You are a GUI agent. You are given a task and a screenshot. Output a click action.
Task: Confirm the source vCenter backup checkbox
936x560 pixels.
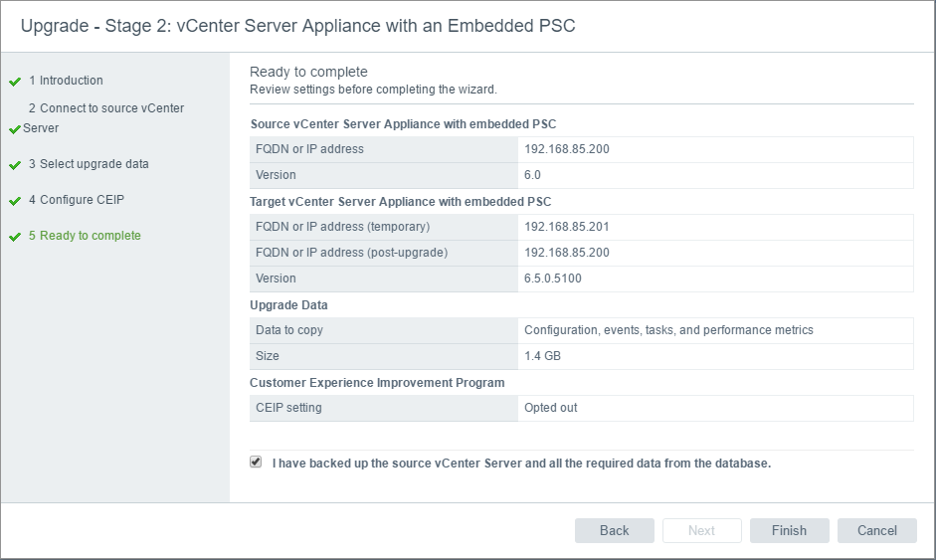tap(256, 463)
